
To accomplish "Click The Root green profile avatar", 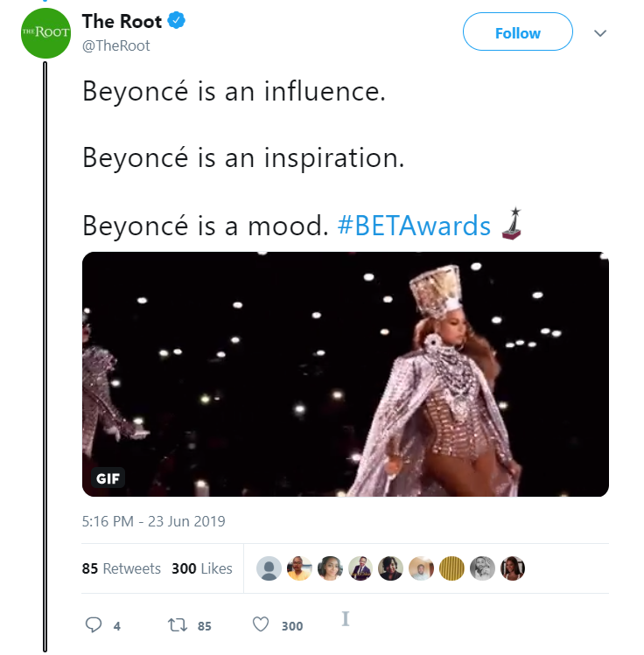I will [x=44, y=32].
